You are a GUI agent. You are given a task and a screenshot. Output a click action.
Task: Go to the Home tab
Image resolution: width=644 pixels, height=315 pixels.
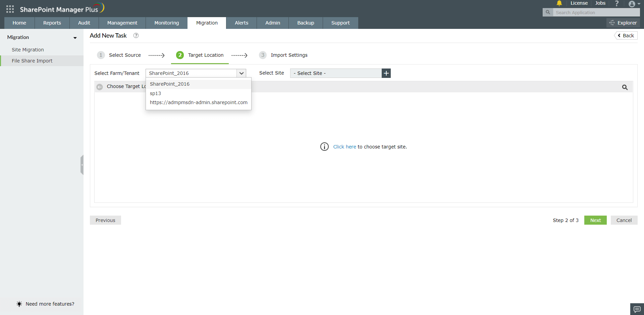click(x=19, y=23)
